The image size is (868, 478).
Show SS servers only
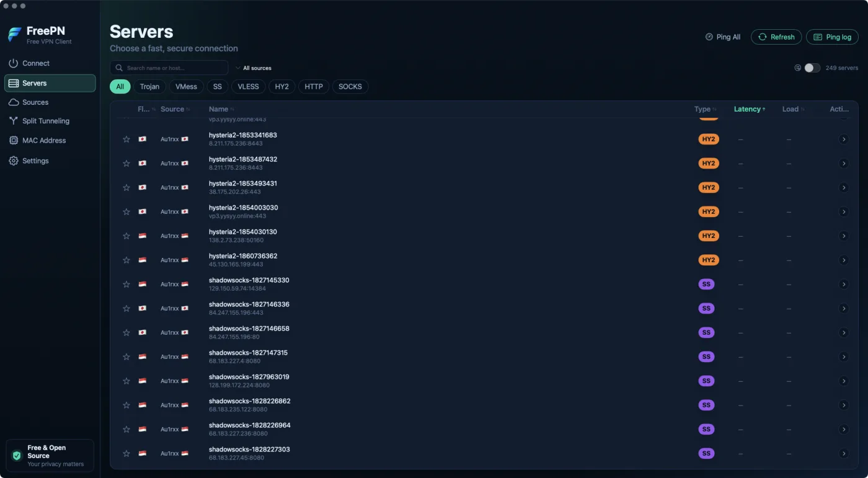tap(217, 87)
